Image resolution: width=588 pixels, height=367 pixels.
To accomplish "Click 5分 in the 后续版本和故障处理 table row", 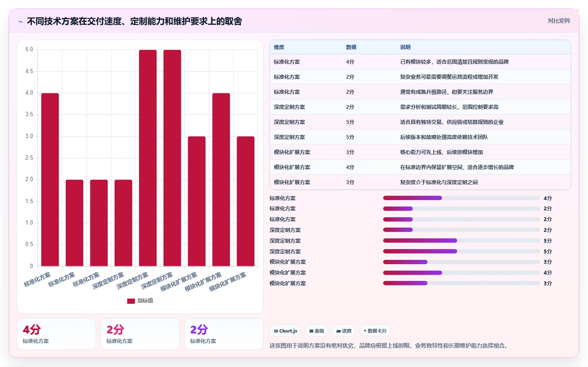I will click(350, 137).
